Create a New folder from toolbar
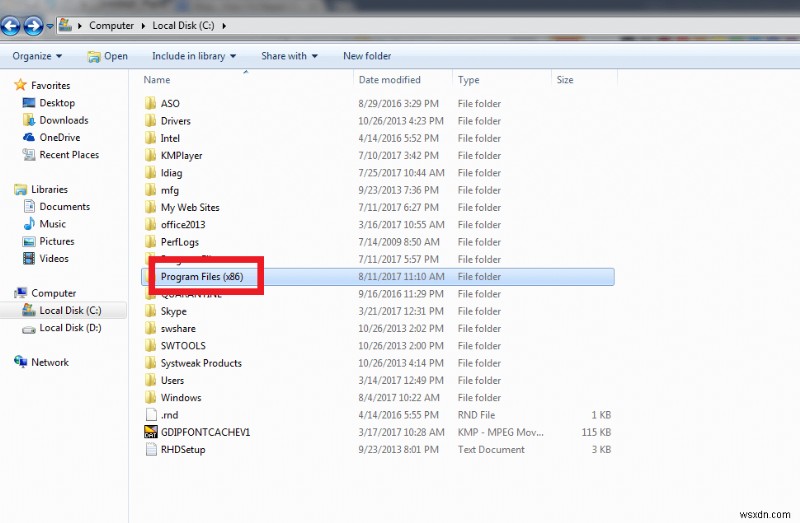This screenshot has width=800, height=523. coord(367,56)
